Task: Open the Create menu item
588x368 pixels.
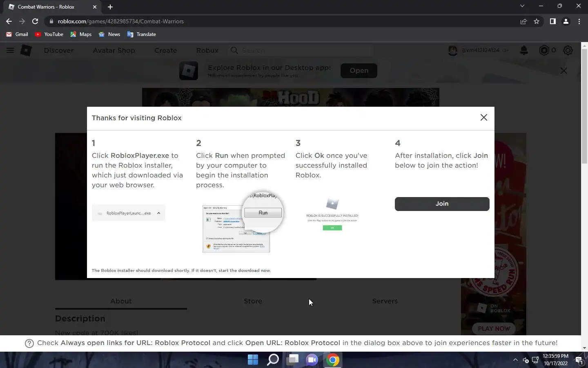Action: coord(165,50)
